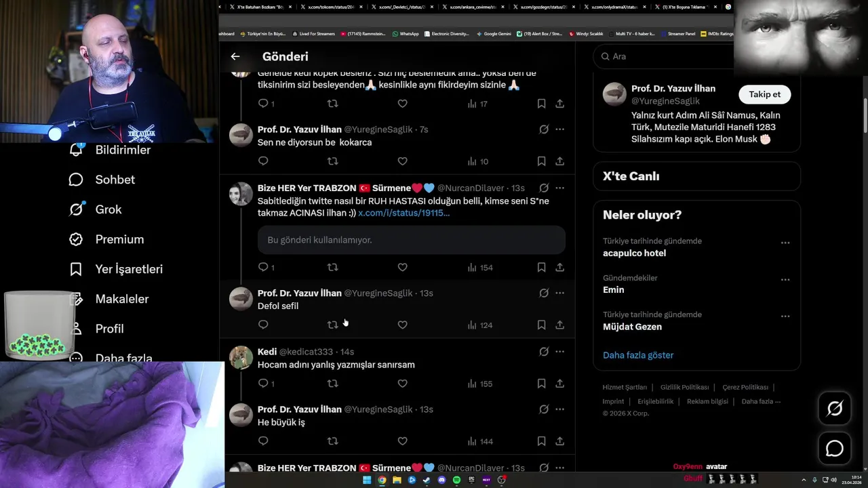Screen dimensions: 868x488
Task: Like the 'Defol sefil' post
Action: tap(402, 325)
